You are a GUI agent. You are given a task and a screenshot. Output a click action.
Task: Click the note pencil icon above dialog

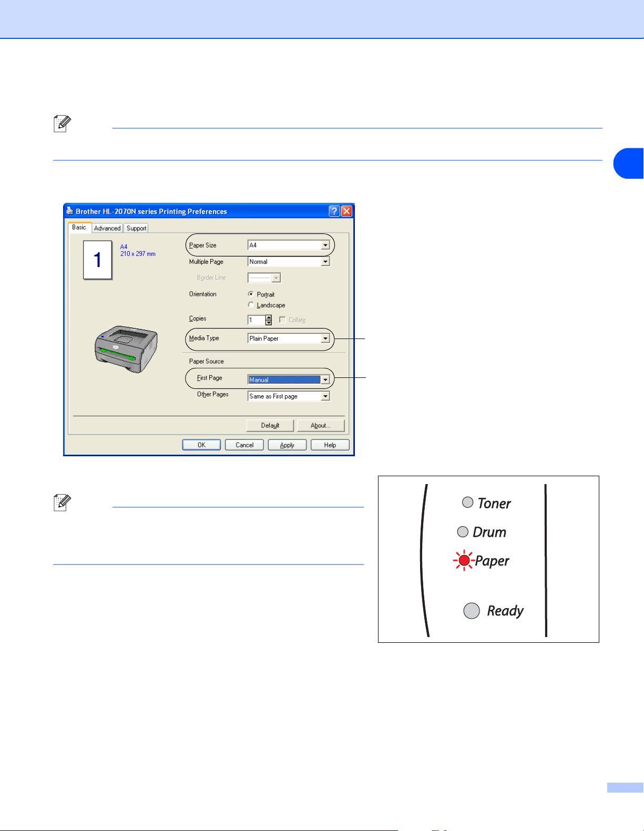[62, 124]
